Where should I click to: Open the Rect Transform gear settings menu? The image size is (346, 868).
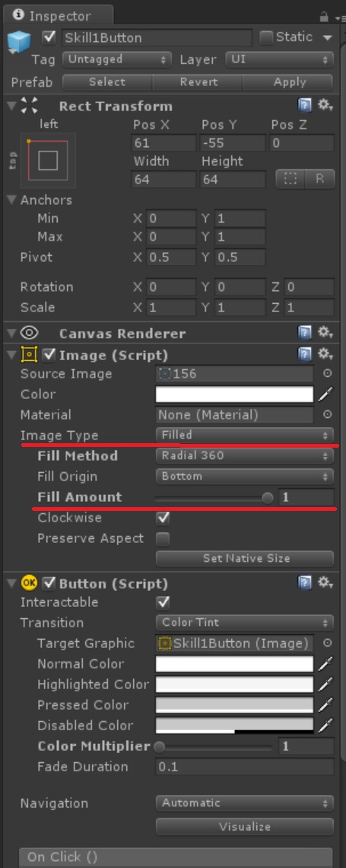tap(325, 105)
